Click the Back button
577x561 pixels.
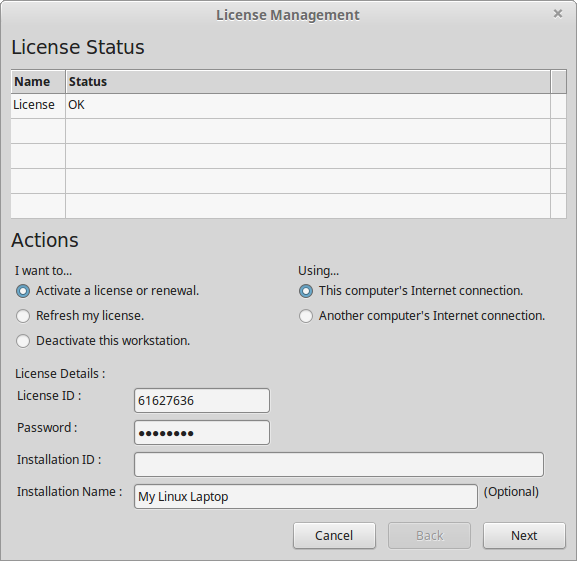(x=429, y=536)
